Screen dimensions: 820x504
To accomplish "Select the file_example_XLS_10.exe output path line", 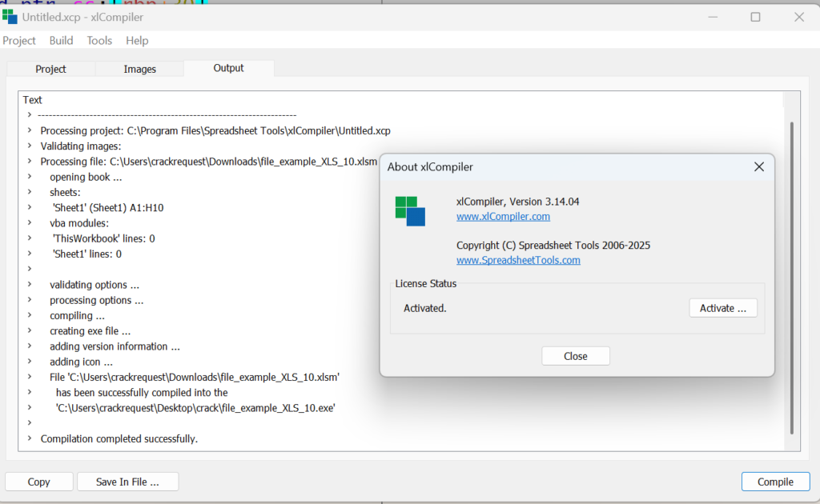I will [x=195, y=408].
